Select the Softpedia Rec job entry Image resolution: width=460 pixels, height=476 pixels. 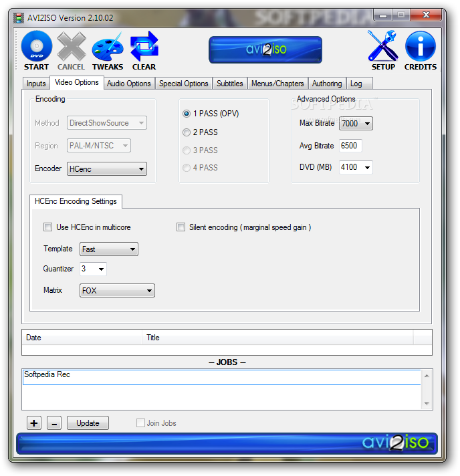(x=222, y=377)
